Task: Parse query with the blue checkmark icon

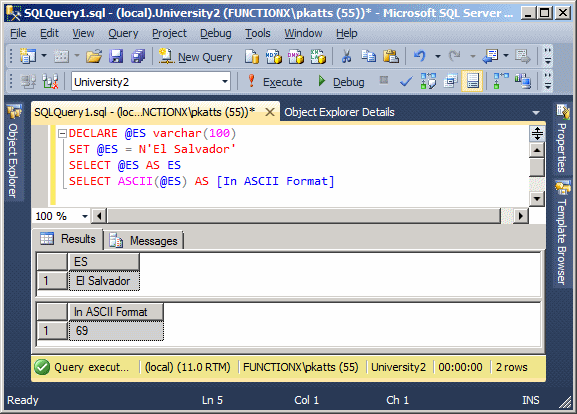Action: [406, 81]
